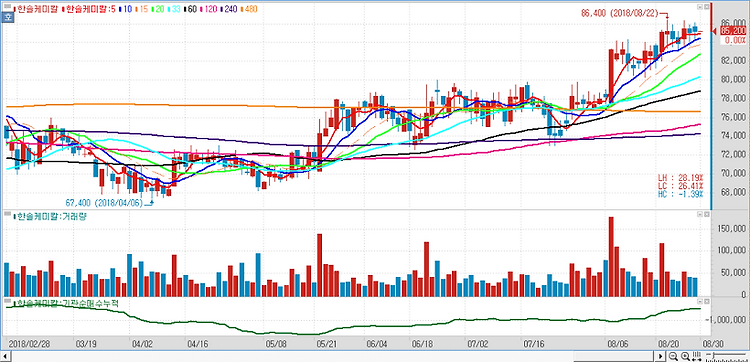Click the horizontal scrollbar left arrow
750x362 pixels.
6,356
